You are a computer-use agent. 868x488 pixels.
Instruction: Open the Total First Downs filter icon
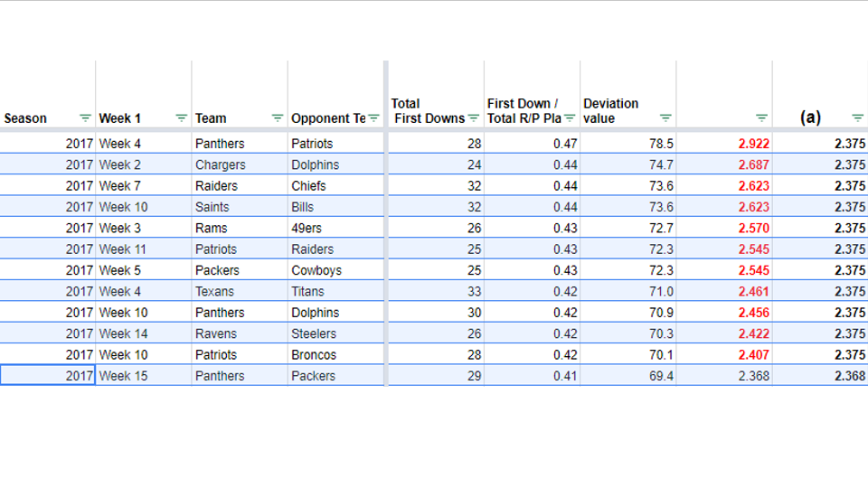473,117
